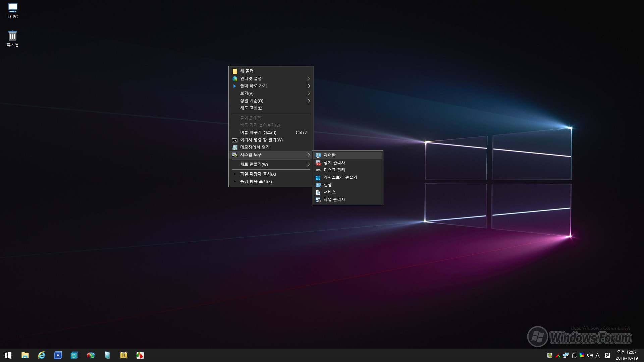Click the green olive tray icon
644x362 pixels.
point(550,355)
